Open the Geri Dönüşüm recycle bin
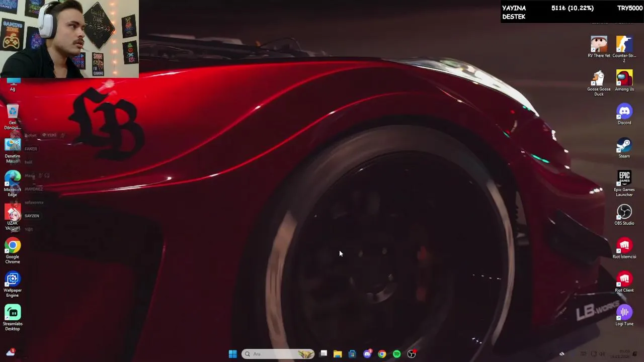The height and width of the screenshot is (362, 644). click(13, 117)
